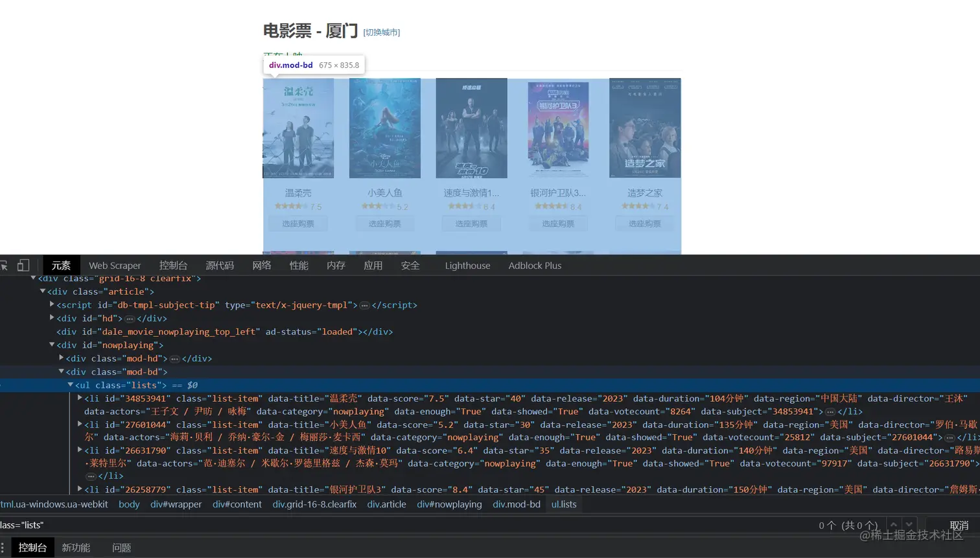
Task: Open the 安全 tab
Action: (410, 266)
